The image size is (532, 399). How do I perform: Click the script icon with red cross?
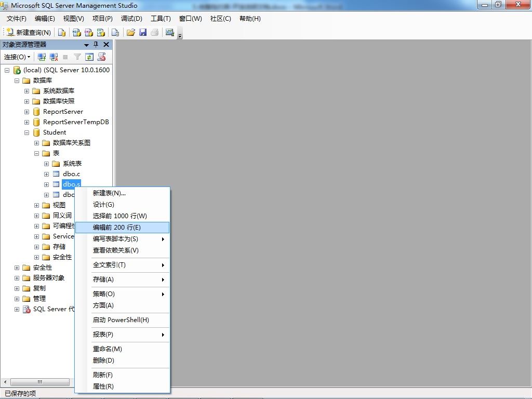pos(101,57)
